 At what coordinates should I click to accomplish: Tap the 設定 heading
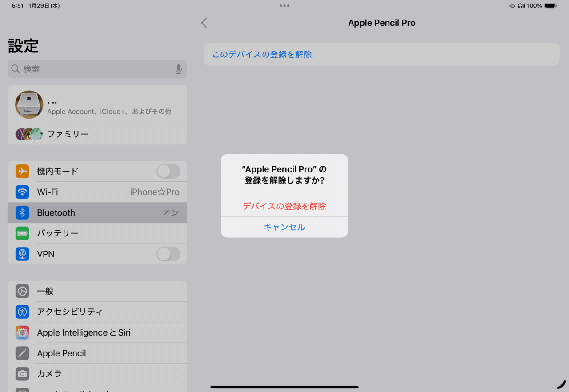point(24,46)
